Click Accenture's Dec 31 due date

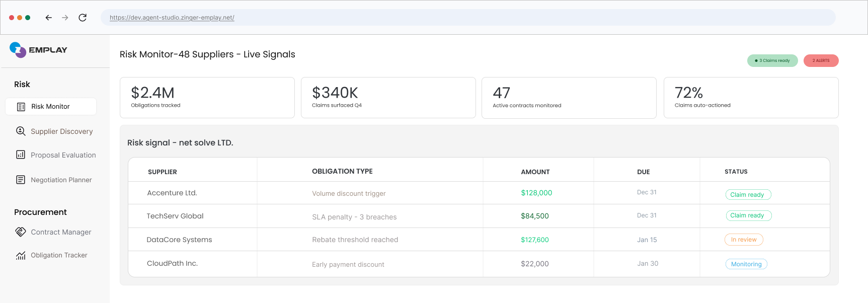(x=647, y=192)
